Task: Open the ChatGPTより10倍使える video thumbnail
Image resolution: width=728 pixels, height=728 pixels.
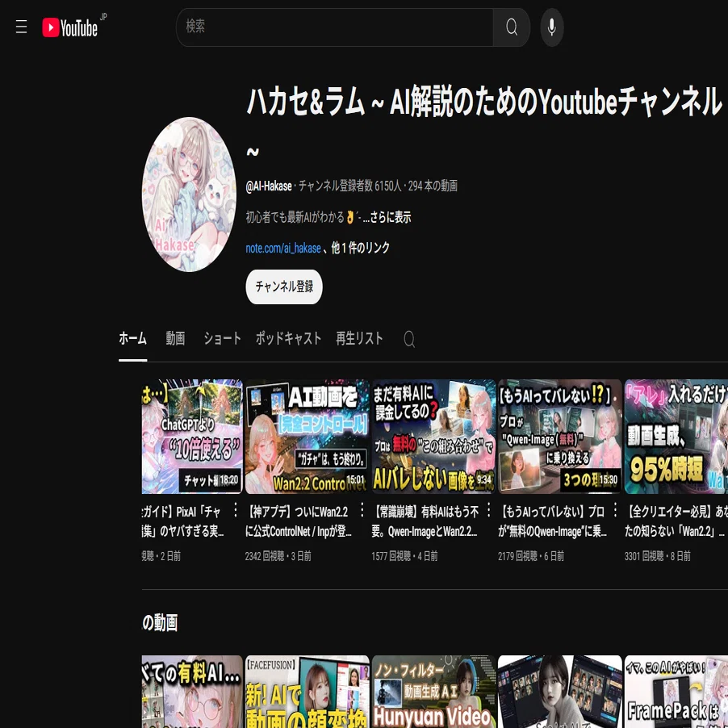Action: pyautogui.click(x=192, y=437)
